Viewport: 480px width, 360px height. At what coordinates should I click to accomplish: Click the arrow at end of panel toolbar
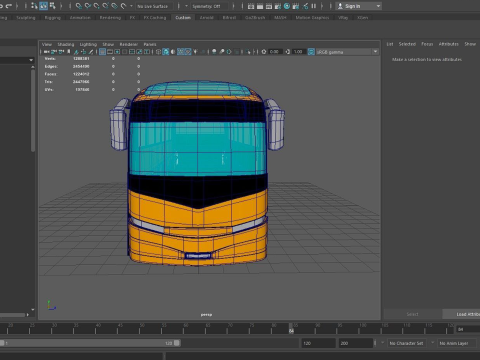pyautogui.click(x=376, y=52)
